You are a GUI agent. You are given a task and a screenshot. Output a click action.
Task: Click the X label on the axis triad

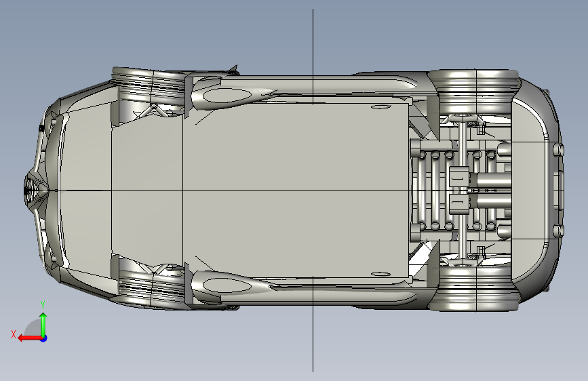point(14,334)
